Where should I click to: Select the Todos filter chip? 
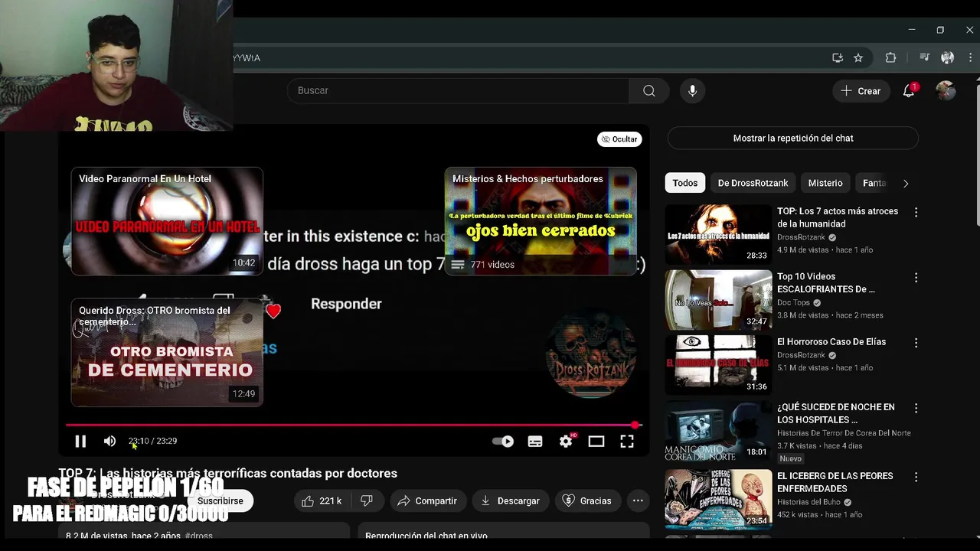(x=685, y=183)
